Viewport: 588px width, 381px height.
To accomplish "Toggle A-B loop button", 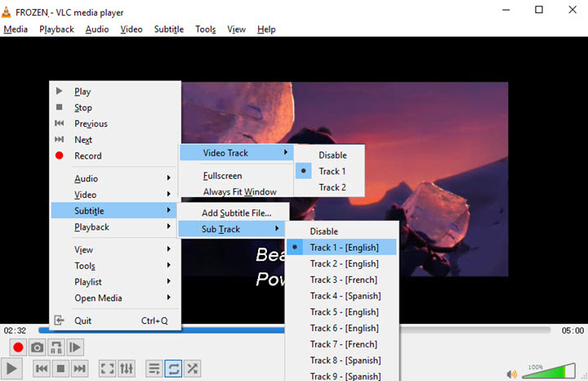I will (56, 347).
